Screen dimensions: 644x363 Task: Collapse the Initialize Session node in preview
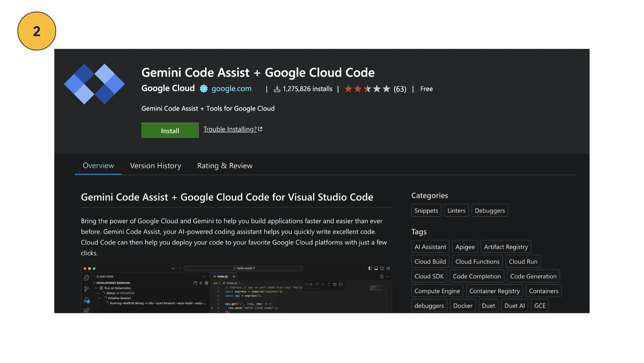coord(100,298)
